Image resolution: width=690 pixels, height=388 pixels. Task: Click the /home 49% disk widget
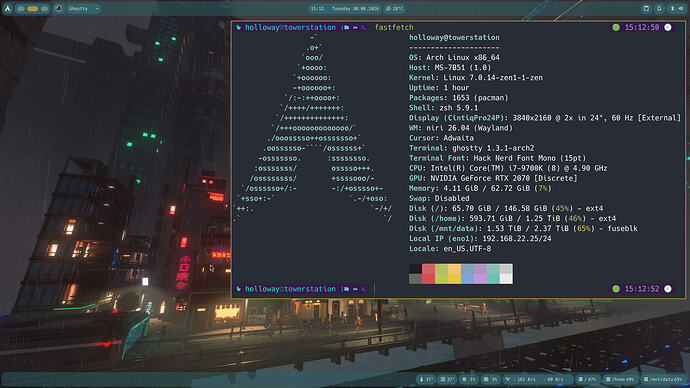click(x=620, y=379)
